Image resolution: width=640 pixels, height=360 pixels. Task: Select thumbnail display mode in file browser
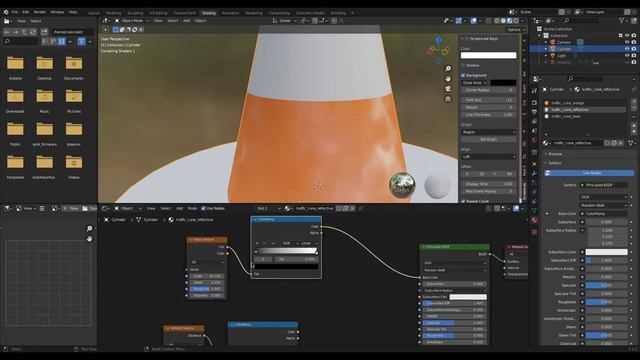click(62, 41)
